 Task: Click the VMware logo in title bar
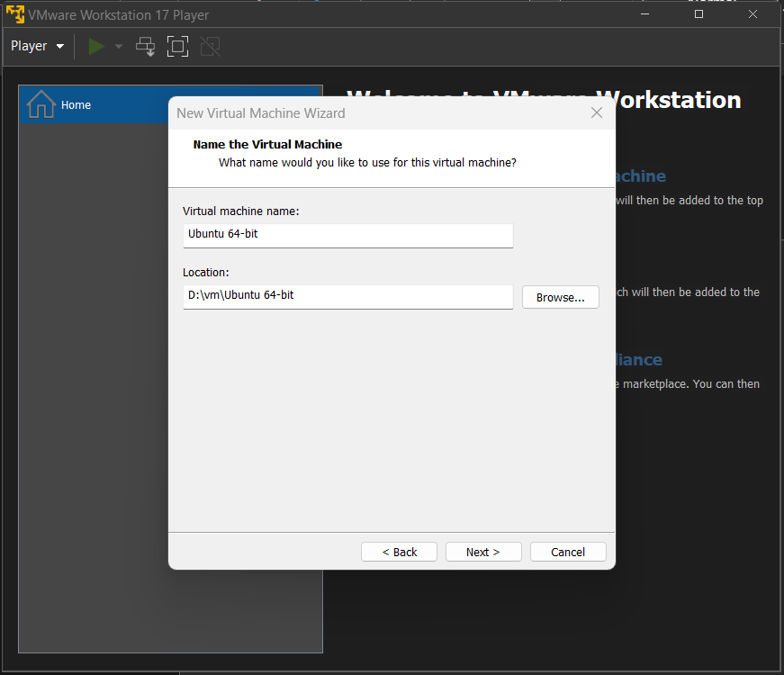point(15,14)
